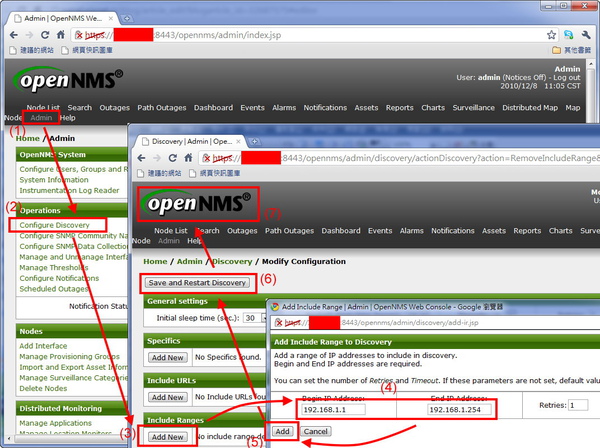Click forward arrow in Discovery browser window
600x448 pixels.
(157, 158)
